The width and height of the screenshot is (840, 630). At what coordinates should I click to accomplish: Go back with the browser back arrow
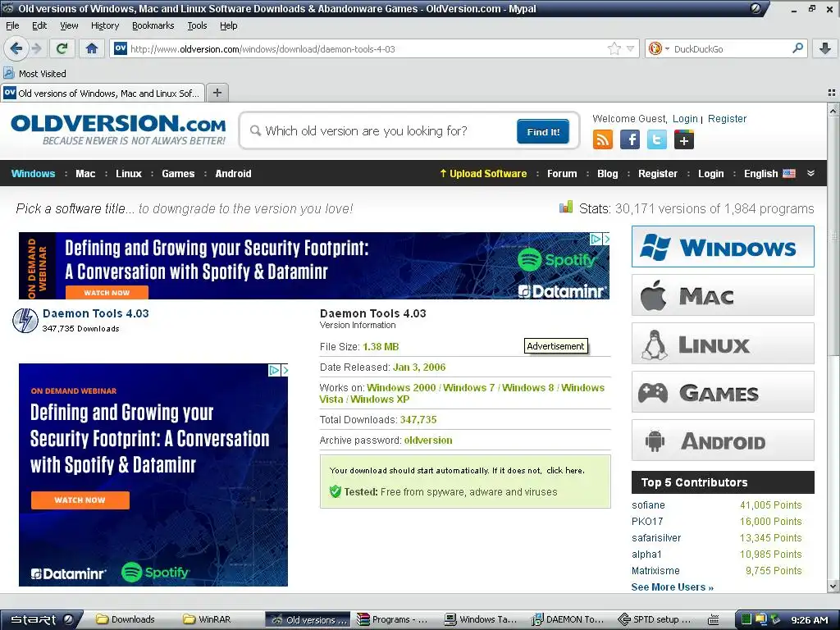[16, 48]
